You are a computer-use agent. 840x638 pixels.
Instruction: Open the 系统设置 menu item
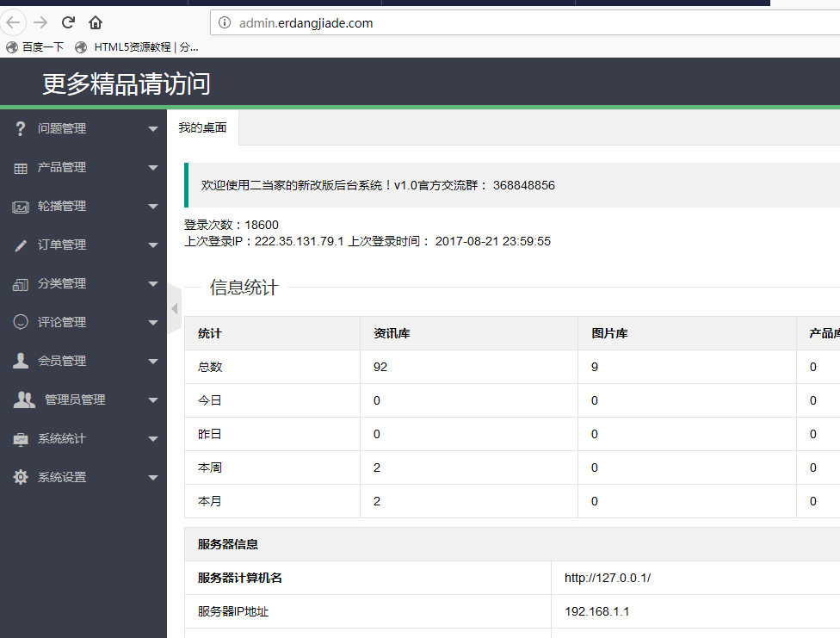click(x=83, y=477)
